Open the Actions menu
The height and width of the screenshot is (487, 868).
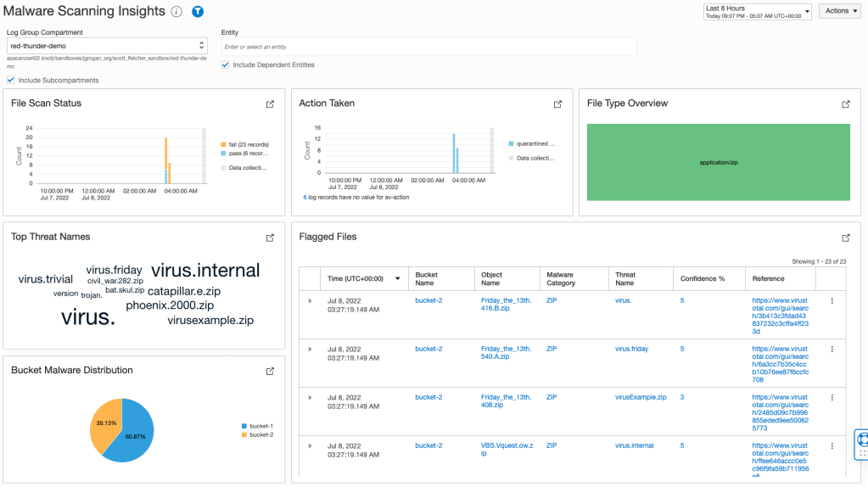(840, 11)
